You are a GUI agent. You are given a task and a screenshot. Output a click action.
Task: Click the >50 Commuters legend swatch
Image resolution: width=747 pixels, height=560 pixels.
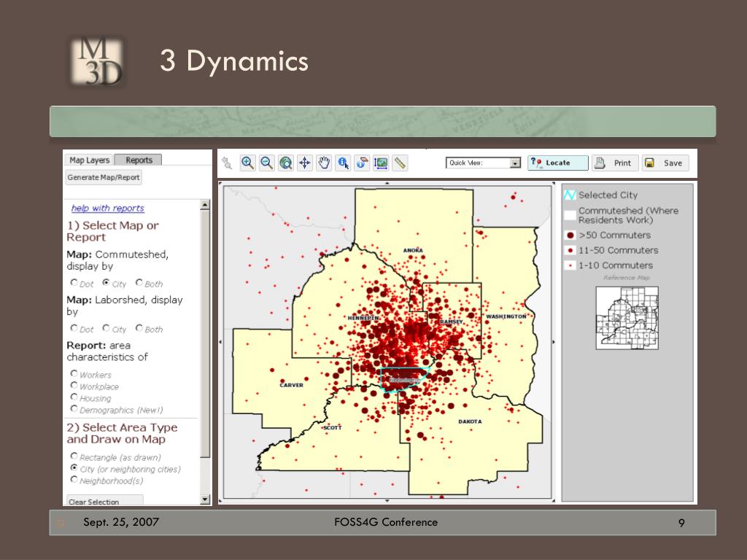(570, 236)
